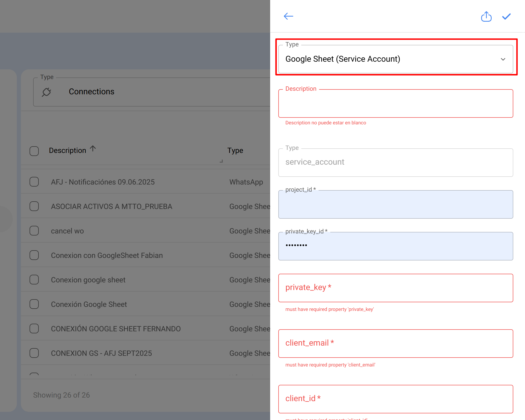525x420 pixels.
Task: Click the Description input field
Action: point(395,103)
